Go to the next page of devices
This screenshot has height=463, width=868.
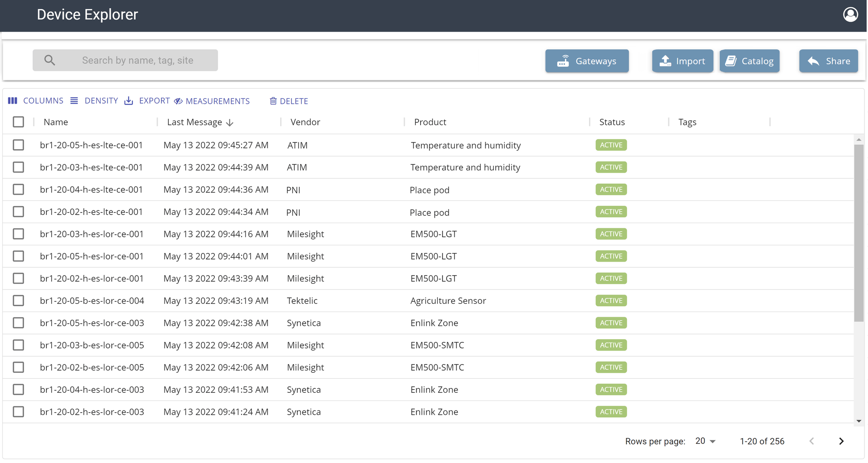[841, 441]
